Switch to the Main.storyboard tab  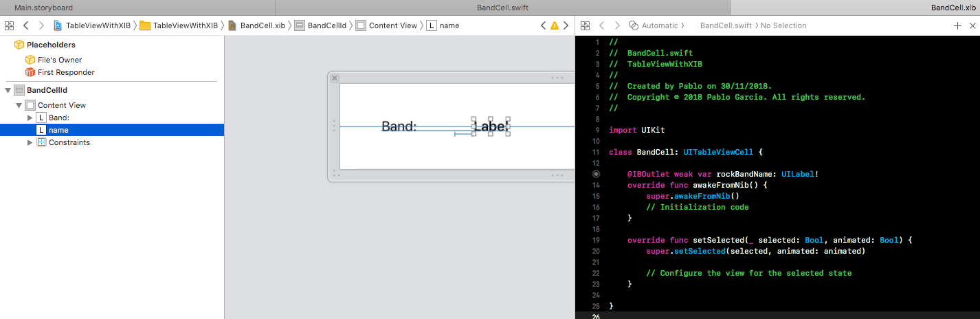coord(43,8)
